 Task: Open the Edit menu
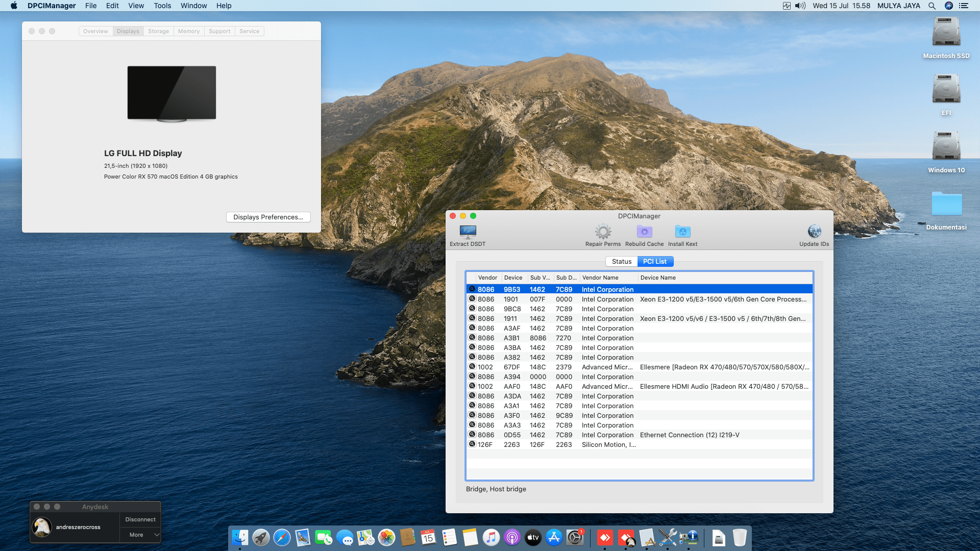[x=112, y=6]
